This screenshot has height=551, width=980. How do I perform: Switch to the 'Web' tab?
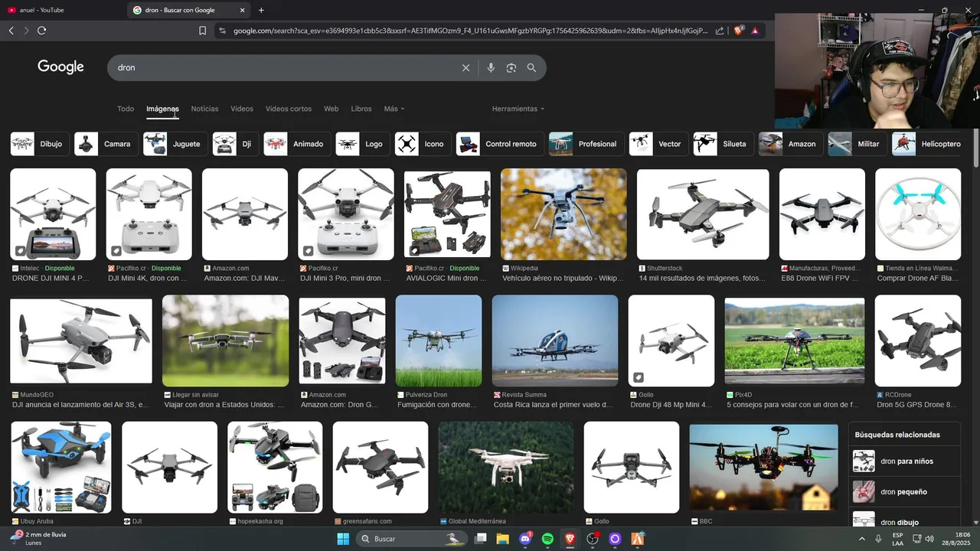[331, 109]
